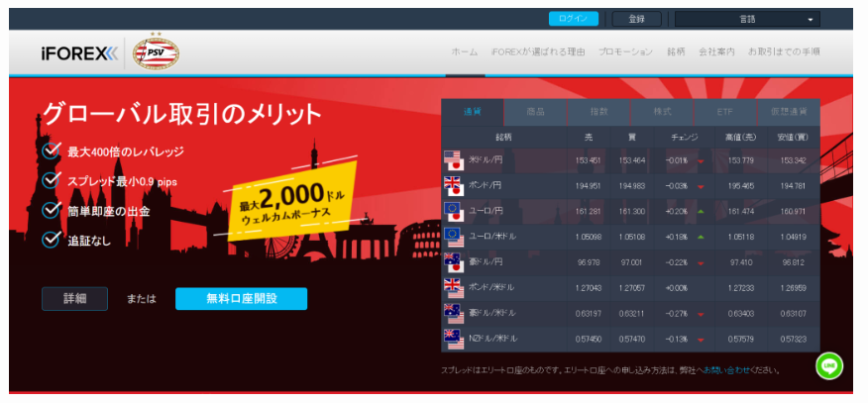Open the 銘柄 navigation item
This screenshot has width=868, height=403.
click(x=676, y=51)
